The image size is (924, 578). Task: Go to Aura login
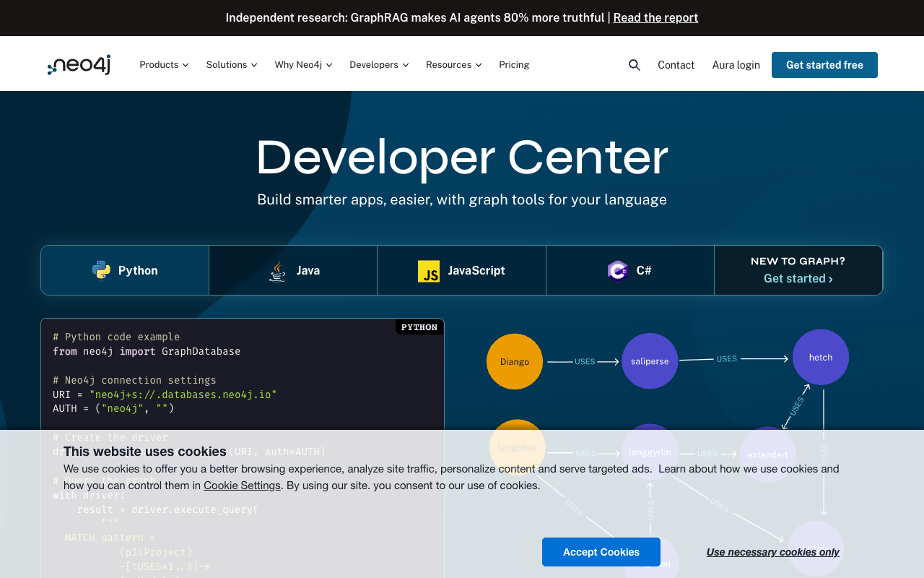click(736, 65)
